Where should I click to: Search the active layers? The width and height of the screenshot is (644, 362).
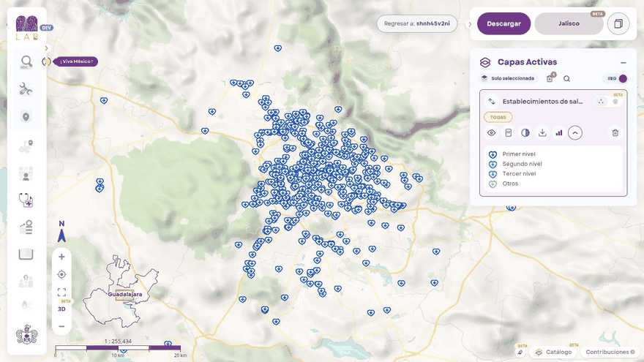pyautogui.click(x=566, y=79)
